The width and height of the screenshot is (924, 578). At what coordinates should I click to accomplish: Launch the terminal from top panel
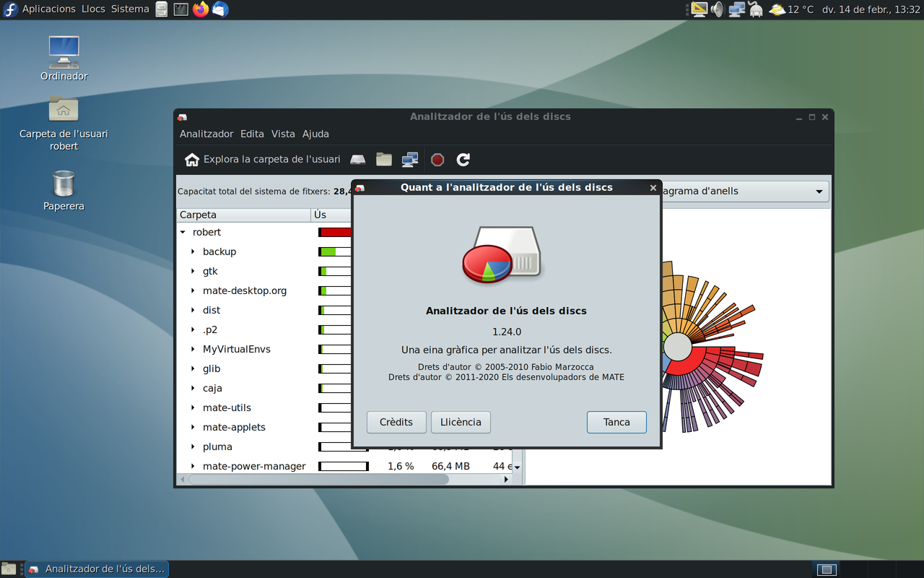coord(181,9)
